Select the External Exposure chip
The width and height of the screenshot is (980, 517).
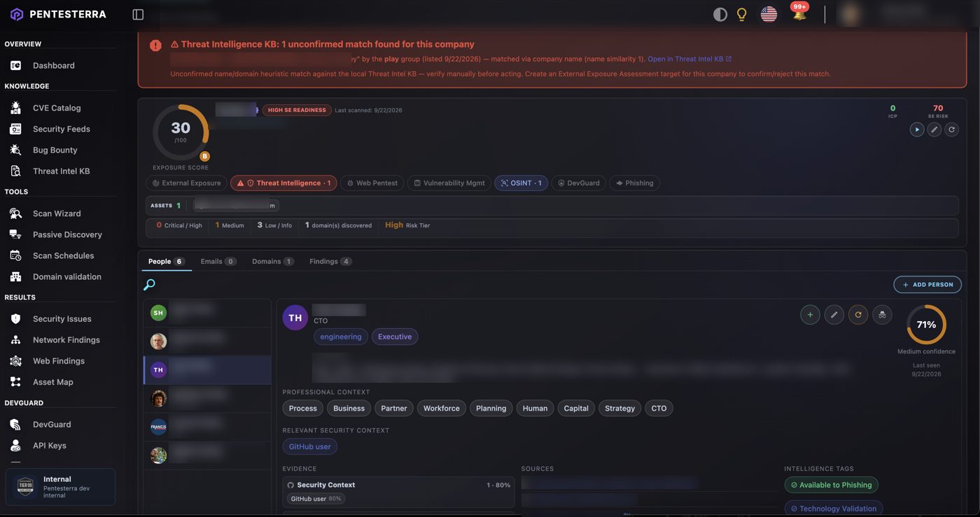pos(186,183)
